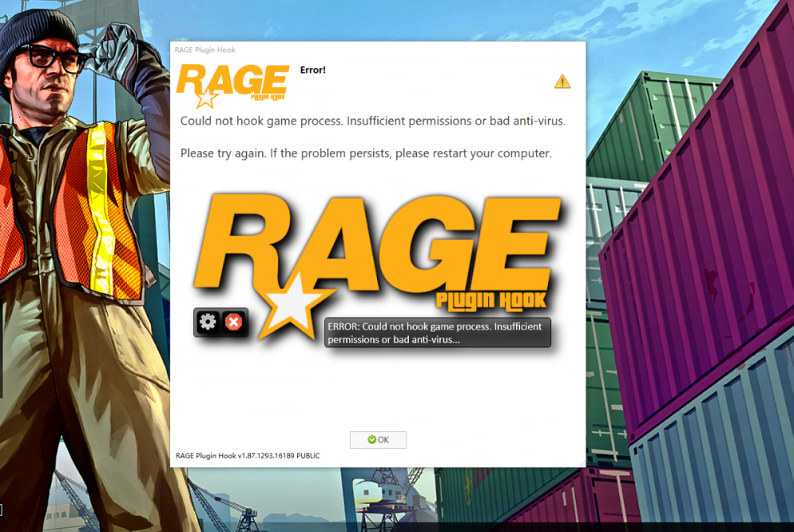
Task: Open settings via the gear icon
Action: tap(207, 322)
